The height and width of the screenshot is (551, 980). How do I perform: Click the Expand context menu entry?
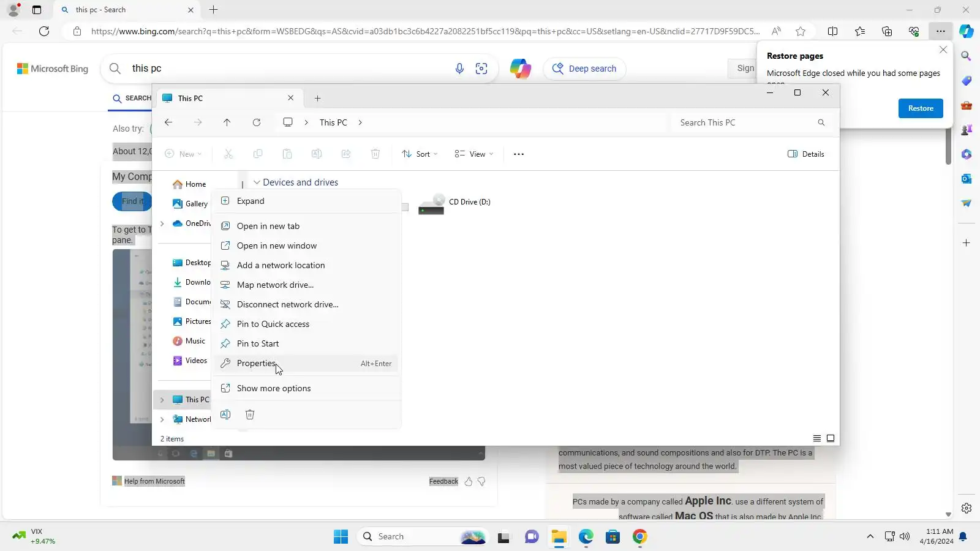pos(306,201)
